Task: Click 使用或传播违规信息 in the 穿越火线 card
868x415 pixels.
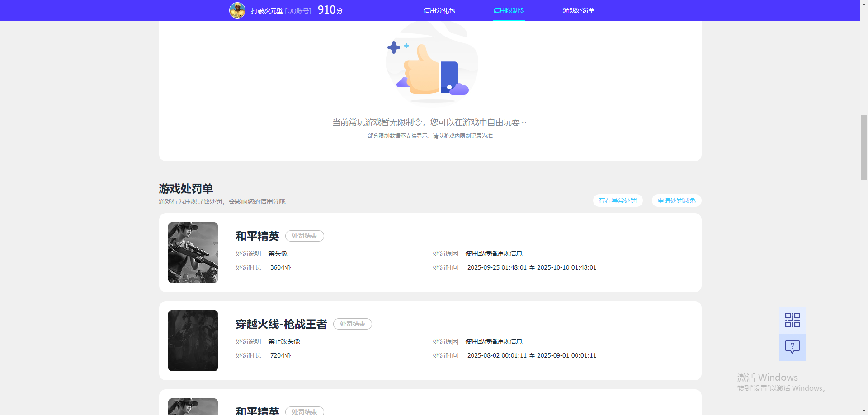Action: (x=494, y=341)
